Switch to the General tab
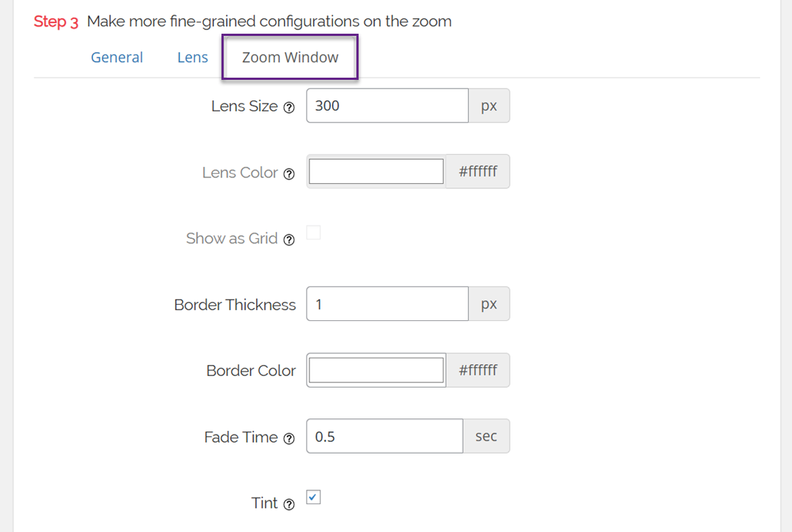 click(117, 57)
